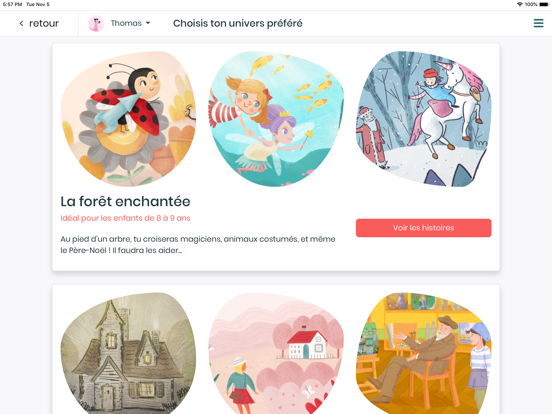Viewport: 552px width, 414px height.
Task: Check the battery icon in status bar
Action: [x=543, y=4]
